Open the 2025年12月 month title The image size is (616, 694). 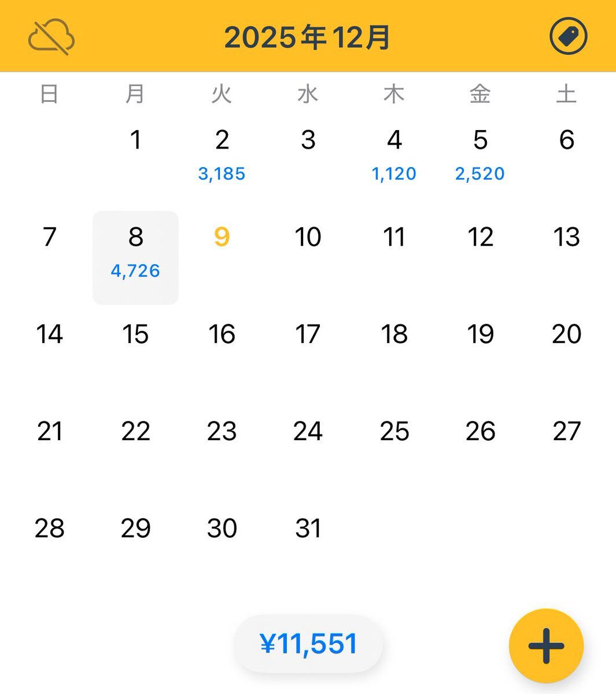point(308,38)
